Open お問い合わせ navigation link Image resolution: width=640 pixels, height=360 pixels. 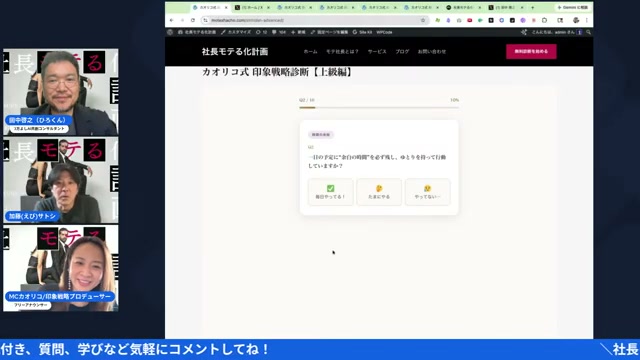(432, 51)
